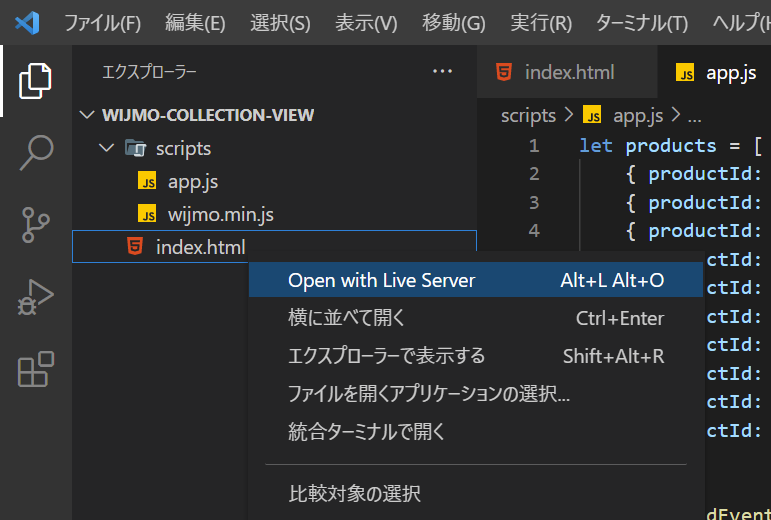The height and width of the screenshot is (520, 771).
Task: Open the ファイル(F) menu
Action: pos(102,23)
